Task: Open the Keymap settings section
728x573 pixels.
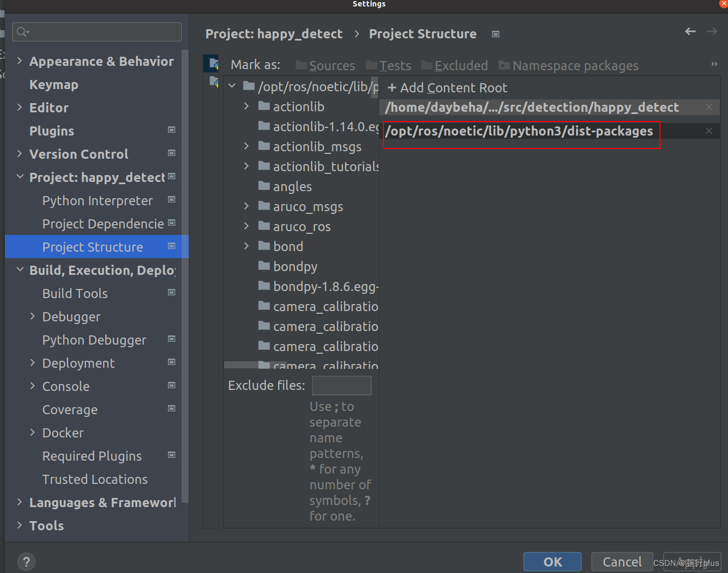Action: click(53, 84)
